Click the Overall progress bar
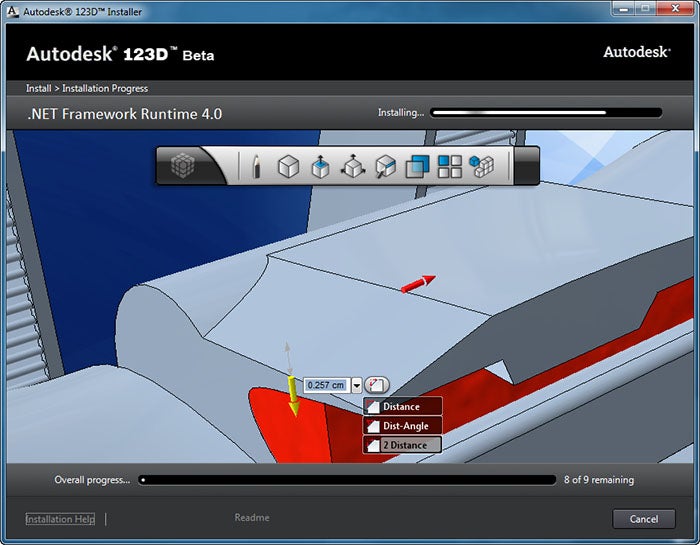700x545 pixels. (x=347, y=480)
